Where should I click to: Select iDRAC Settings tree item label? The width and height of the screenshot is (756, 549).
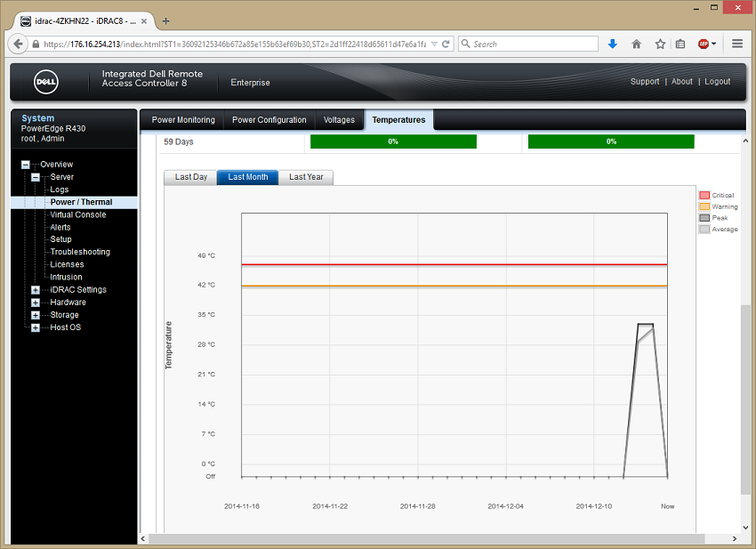coord(78,289)
